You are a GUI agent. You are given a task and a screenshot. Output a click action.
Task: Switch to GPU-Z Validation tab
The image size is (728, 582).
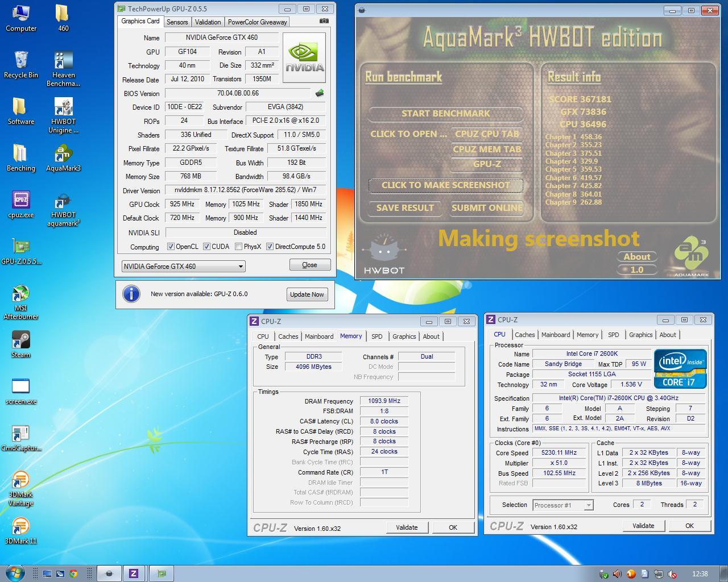coord(208,22)
